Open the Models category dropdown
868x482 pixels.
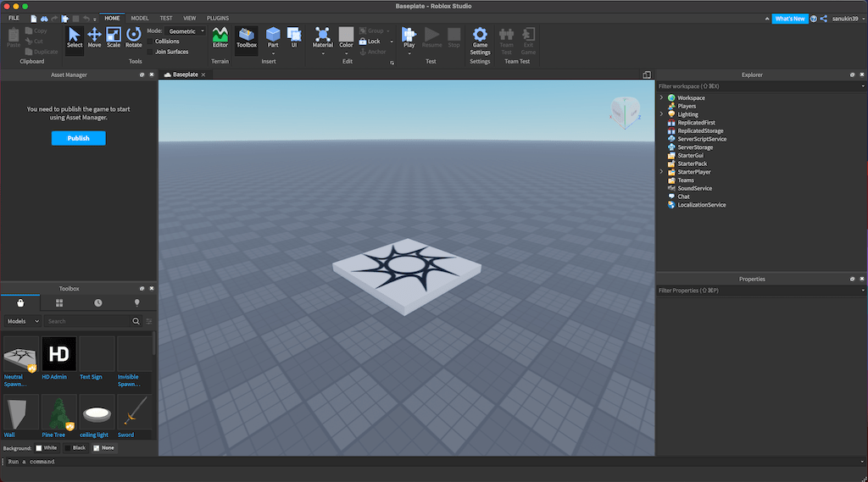tap(23, 321)
